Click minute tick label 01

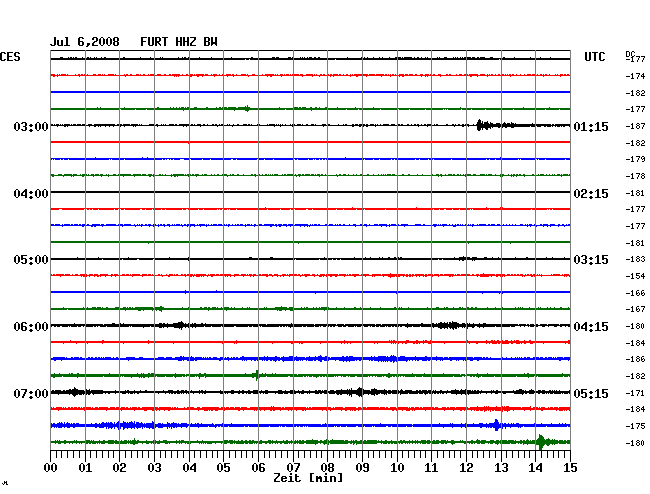click(85, 468)
